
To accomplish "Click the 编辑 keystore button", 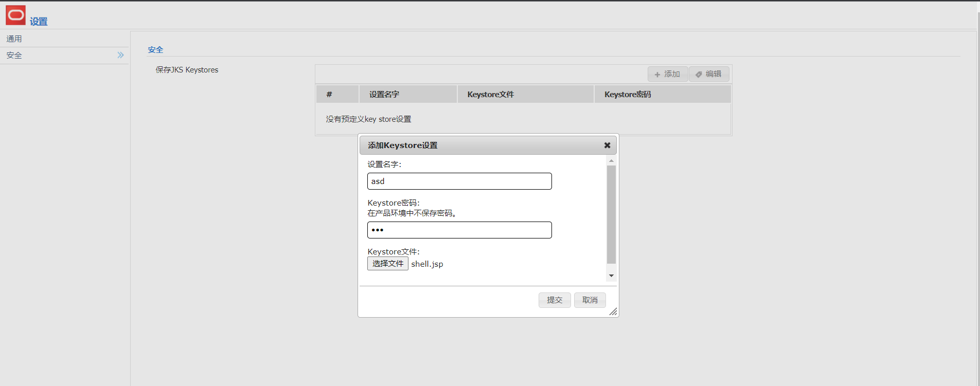I will pyautogui.click(x=709, y=74).
